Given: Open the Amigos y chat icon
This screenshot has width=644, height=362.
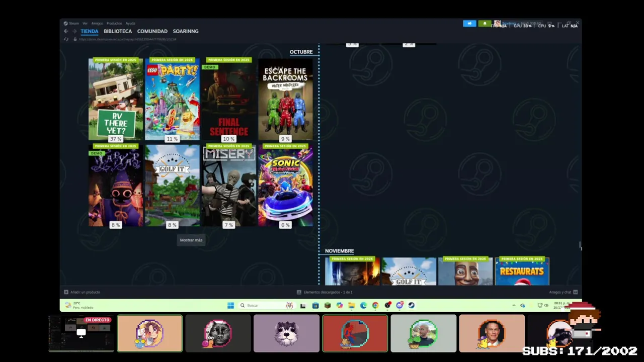Looking at the screenshot, I should pyautogui.click(x=576, y=292).
